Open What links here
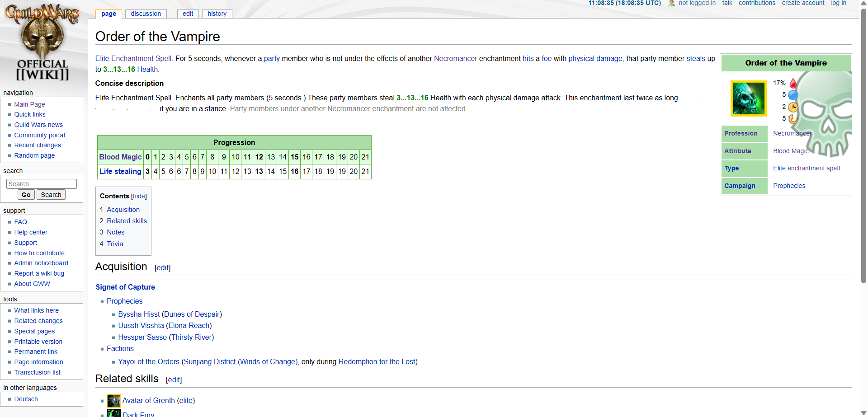The height and width of the screenshot is (417, 868). click(x=36, y=310)
